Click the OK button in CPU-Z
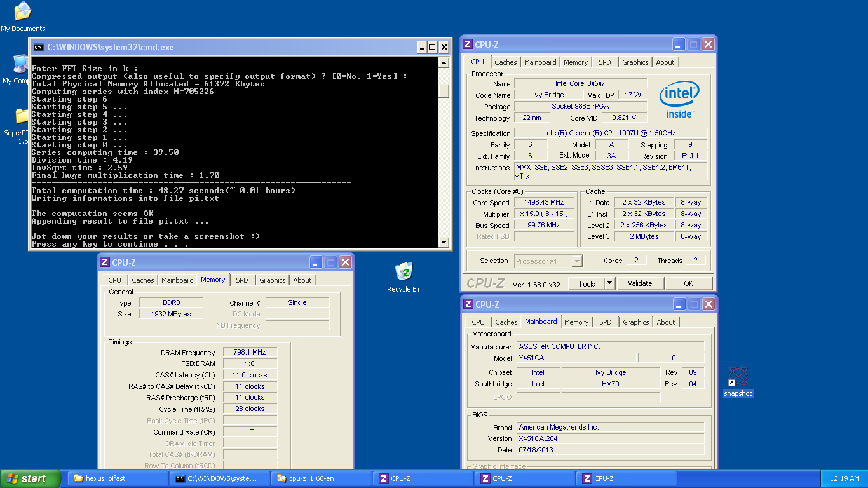This screenshot has height=488, width=868. [688, 283]
